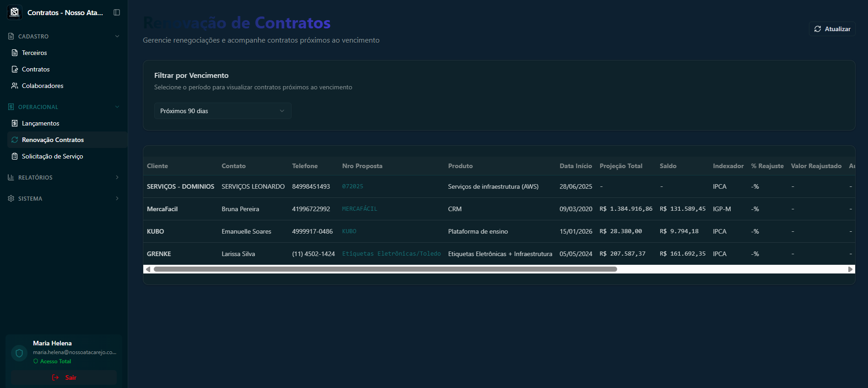The height and width of the screenshot is (388, 868).
Task: Select the SERVIÇOS - DOMINIOS client cell
Action: (180, 186)
